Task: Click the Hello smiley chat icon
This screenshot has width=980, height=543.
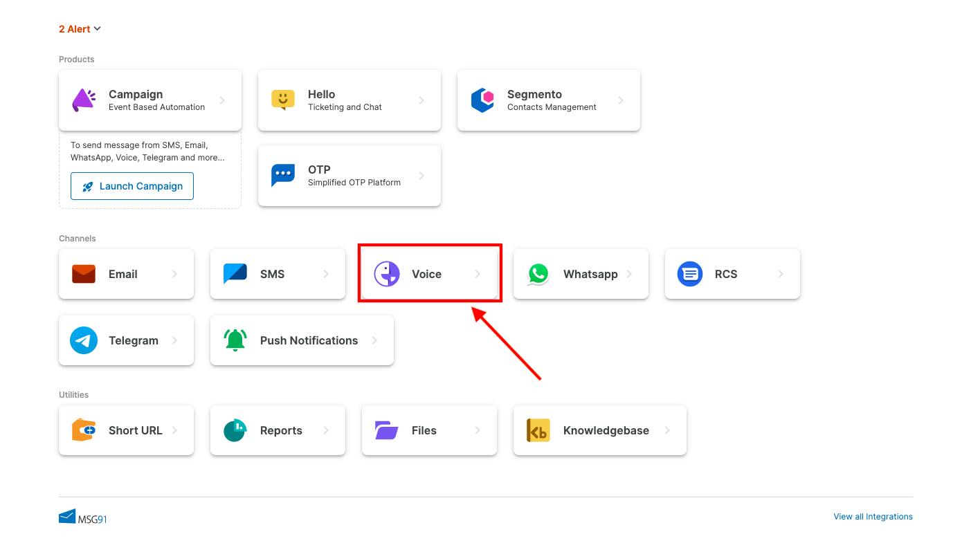Action: (283, 100)
